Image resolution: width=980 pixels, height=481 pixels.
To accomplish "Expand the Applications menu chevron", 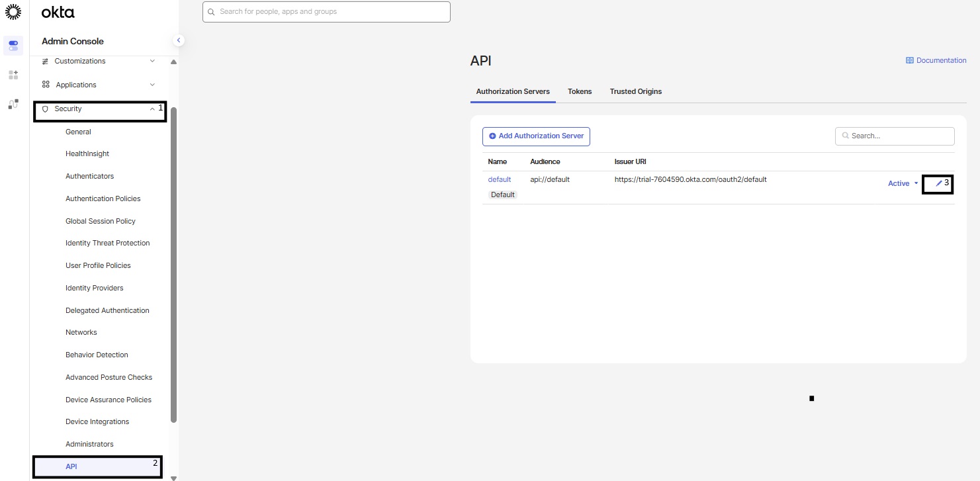I will 152,85.
